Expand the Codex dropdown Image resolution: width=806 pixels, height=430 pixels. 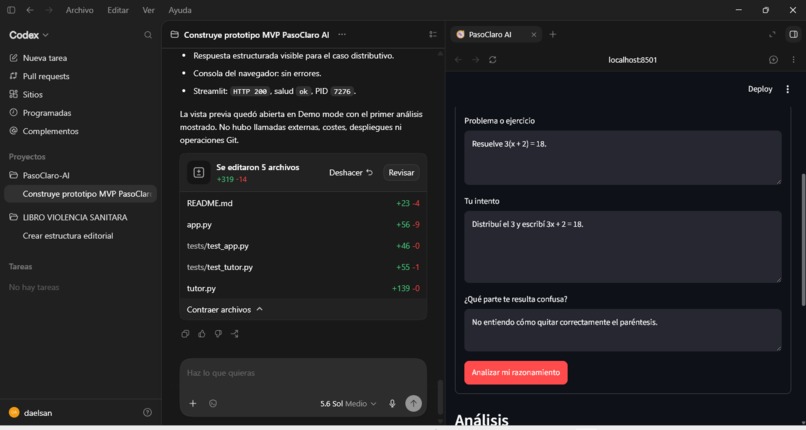(29, 35)
